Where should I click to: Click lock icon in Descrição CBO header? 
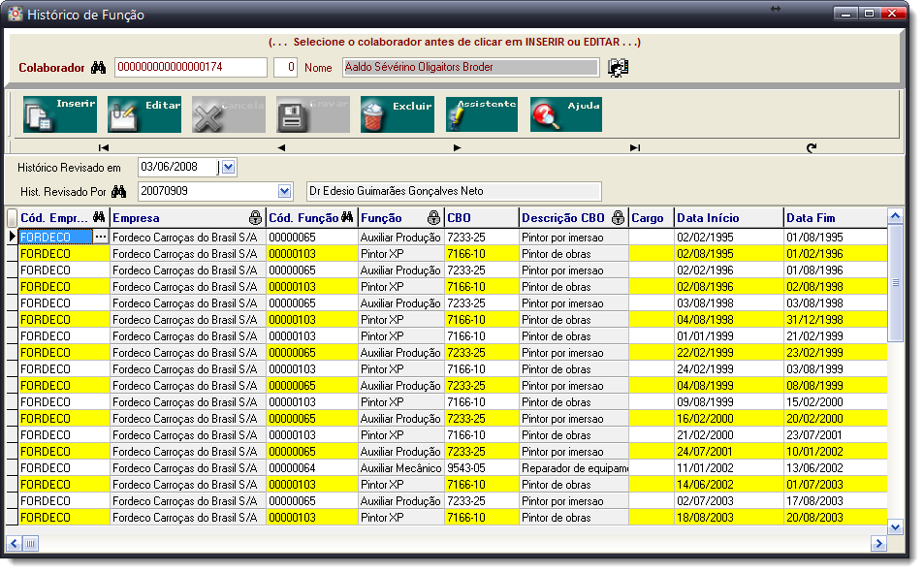click(x=618, y=217)
